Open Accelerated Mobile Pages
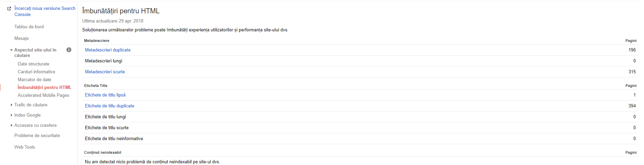Image resolution: width=644 pixels, height=165 pixels. pyautogui.click(x=43, y=95)
